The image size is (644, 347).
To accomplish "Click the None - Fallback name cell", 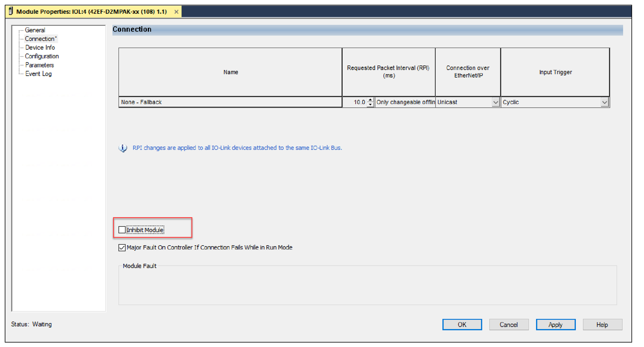I will click(230, 102).
